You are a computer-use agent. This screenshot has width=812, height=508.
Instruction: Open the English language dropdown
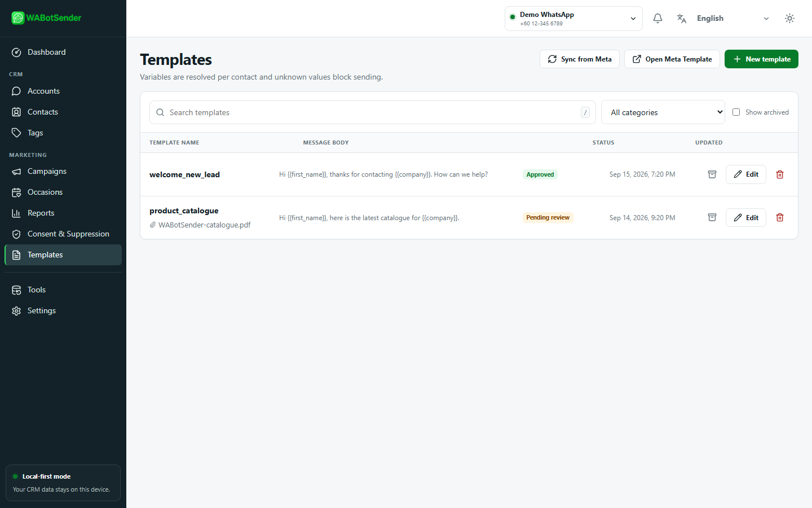[733, 19]
